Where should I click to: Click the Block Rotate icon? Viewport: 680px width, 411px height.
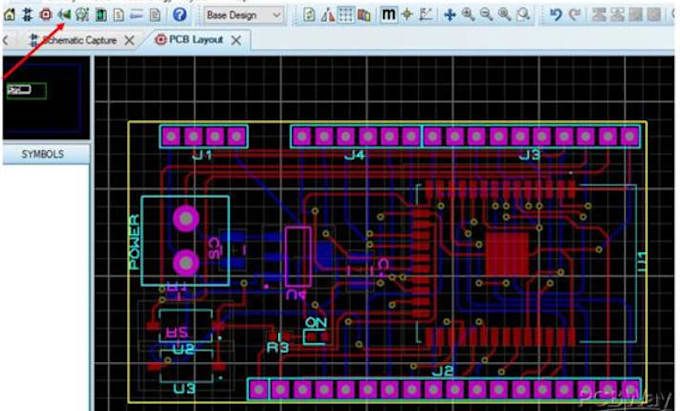635,15
